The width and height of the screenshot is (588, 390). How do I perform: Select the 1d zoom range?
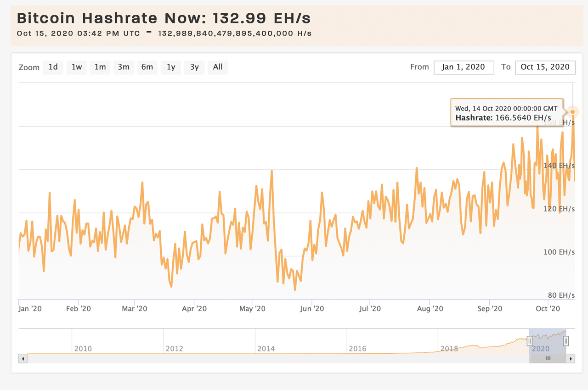pos(53,67)
